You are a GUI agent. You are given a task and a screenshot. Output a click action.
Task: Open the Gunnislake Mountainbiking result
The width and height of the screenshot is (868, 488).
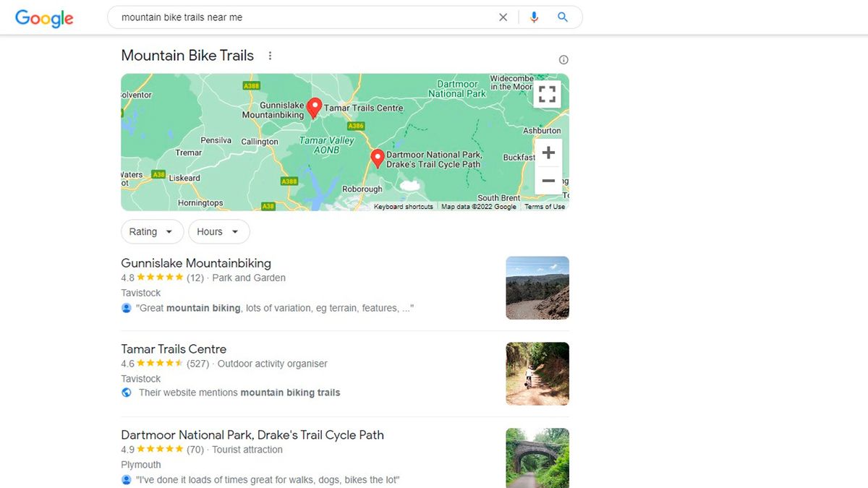(x=195, y=263)
